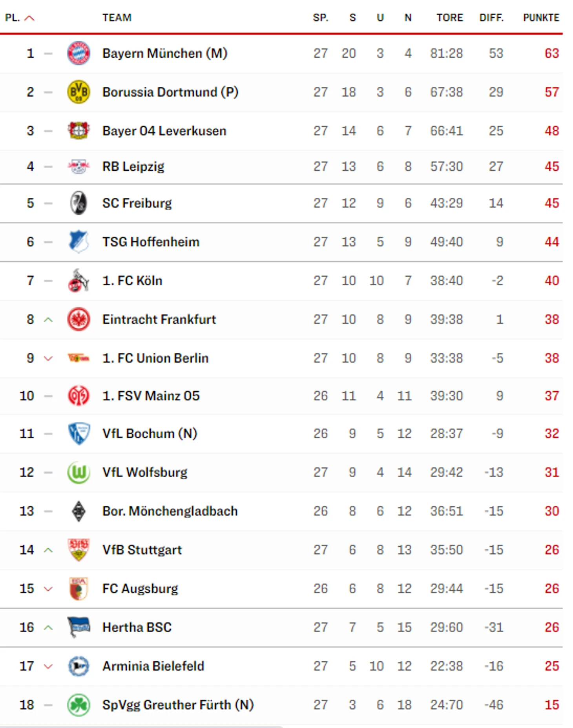Open the 1. FC Union Berlin team link

tap(155, 358)
